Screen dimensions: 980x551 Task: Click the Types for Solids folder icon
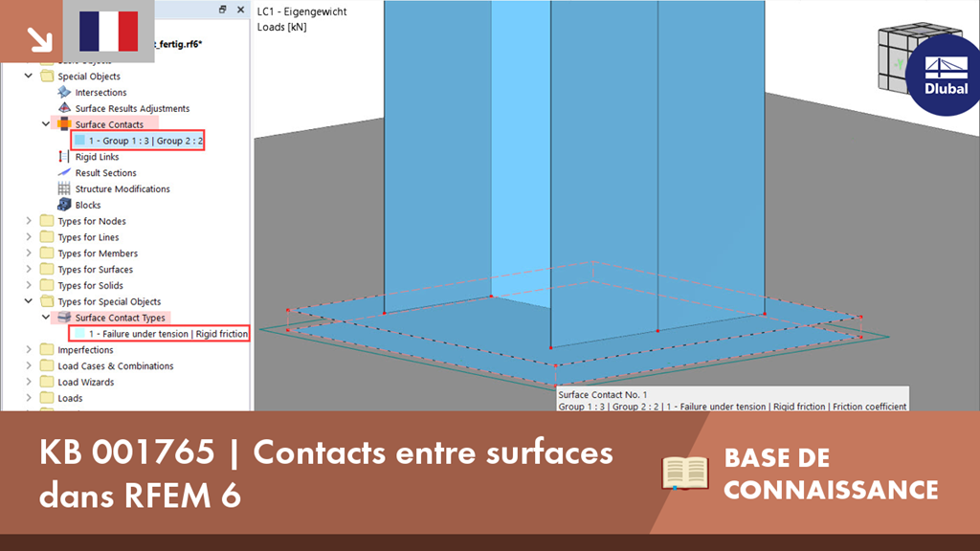click(x=47, y=285)
